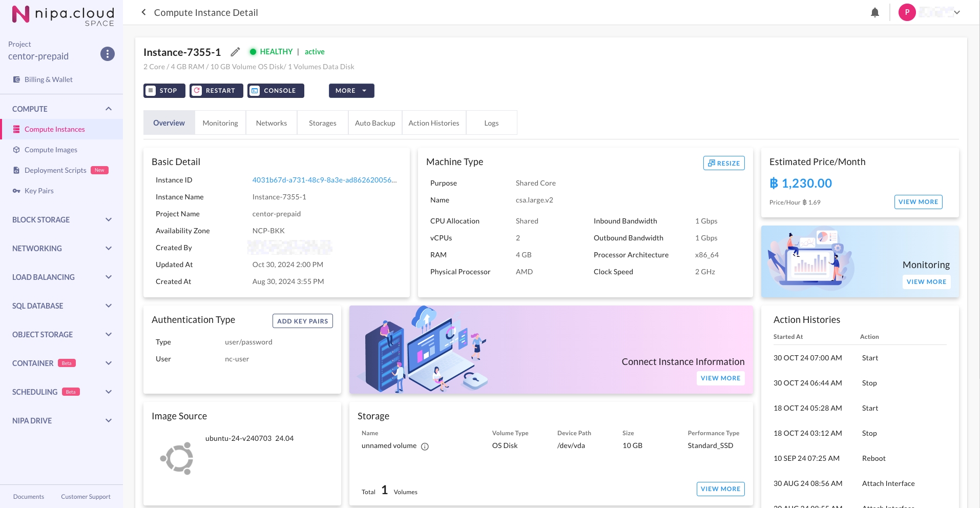980x508 pixels.
Task: Open the notifications bell
Action: point(874,13)
